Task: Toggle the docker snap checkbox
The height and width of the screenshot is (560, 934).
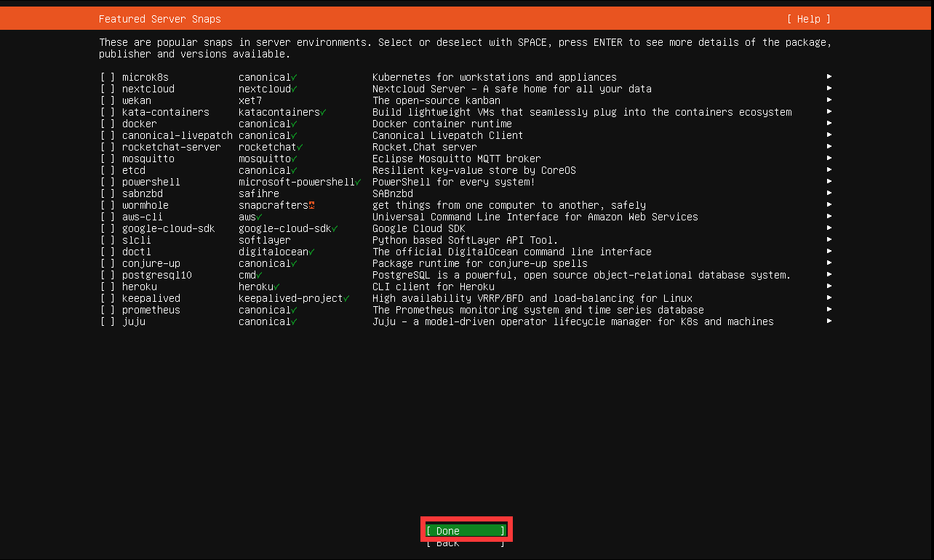Action: coord(108,124)
